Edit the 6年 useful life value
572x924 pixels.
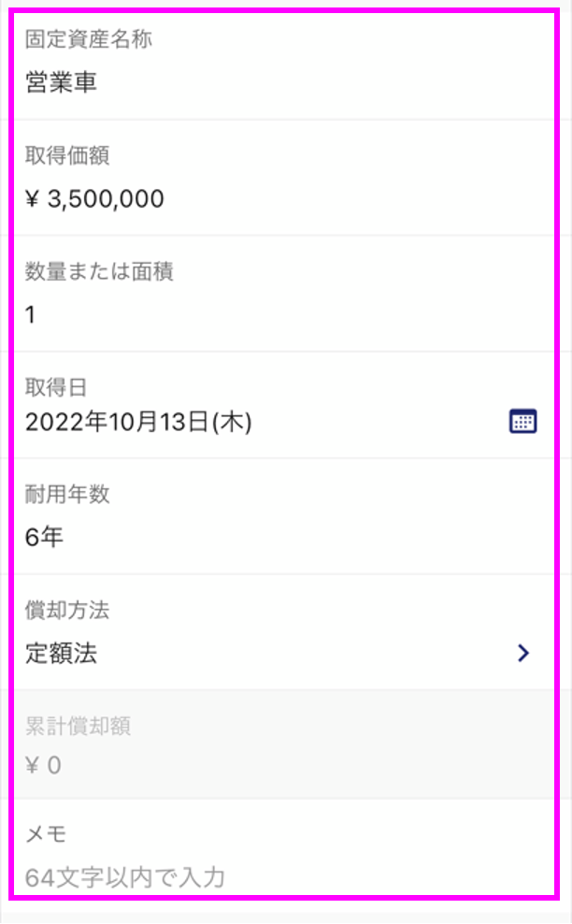[44, 537]
